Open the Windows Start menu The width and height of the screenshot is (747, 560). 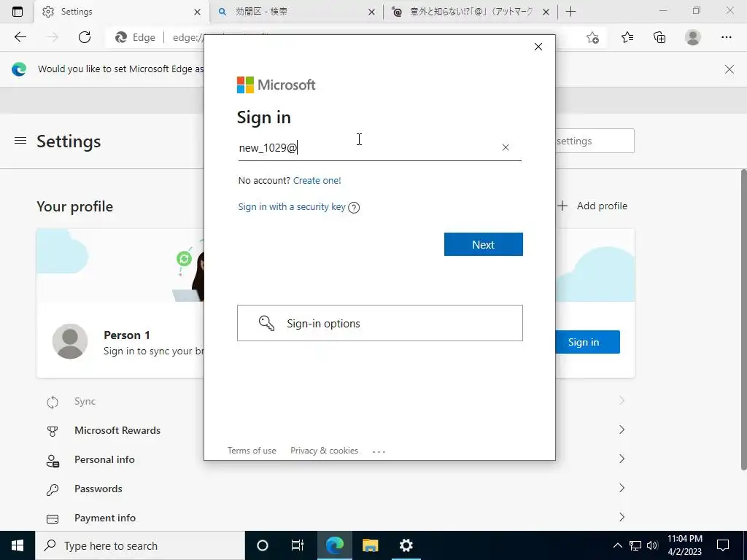pos(18,545)
